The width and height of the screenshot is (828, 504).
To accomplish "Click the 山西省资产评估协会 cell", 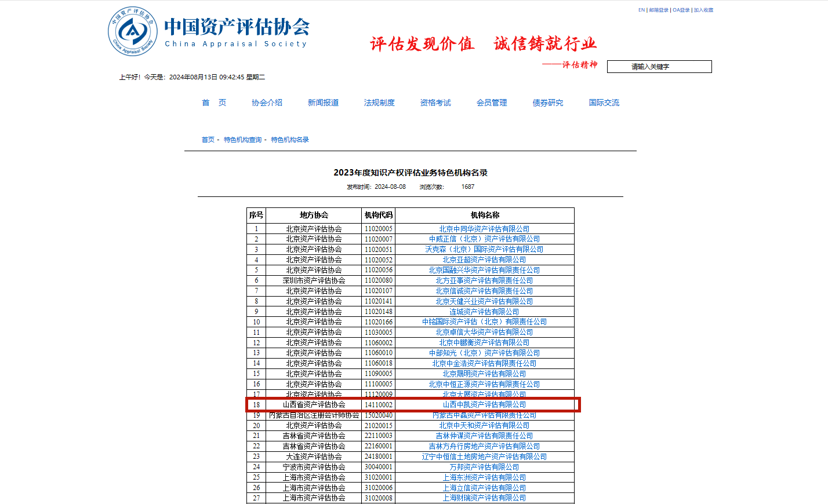I will click(x=314, y=404).
